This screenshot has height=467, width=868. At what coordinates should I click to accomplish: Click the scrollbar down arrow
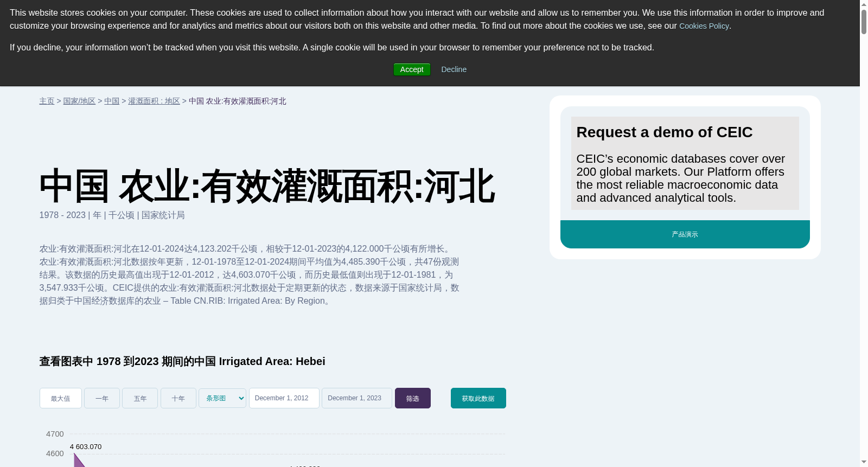click(864, 462)
